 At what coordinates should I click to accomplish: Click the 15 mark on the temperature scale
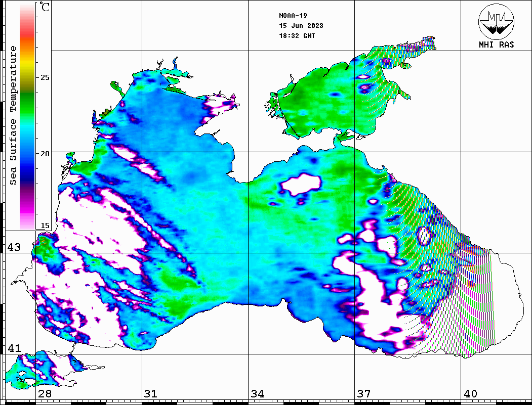[x=46, y=226]
